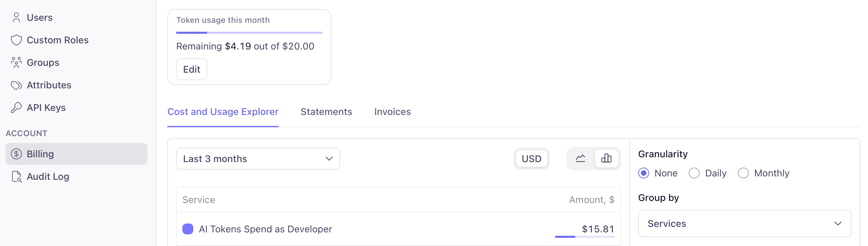Open Billing in the sidebar
The height and width of the screenshot is (246, 868).
tap(76, 154)
